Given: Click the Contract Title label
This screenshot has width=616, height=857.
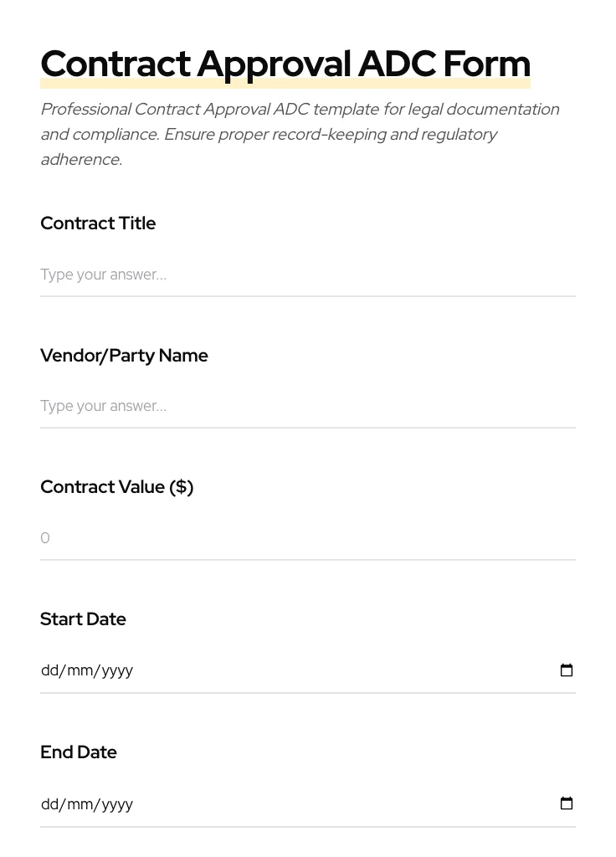Looking at the screenshot, I should click(x=98, y=223).
